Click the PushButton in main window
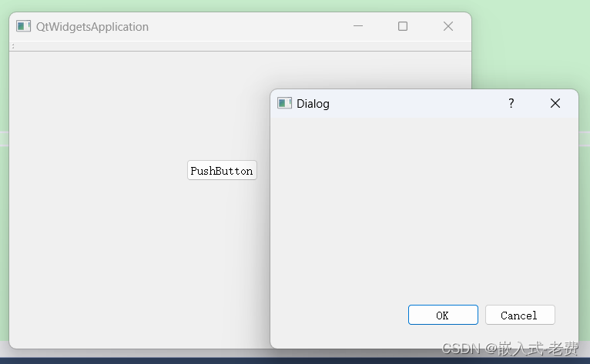The height and width of the screenshot is (364, 590). point(222,170)
